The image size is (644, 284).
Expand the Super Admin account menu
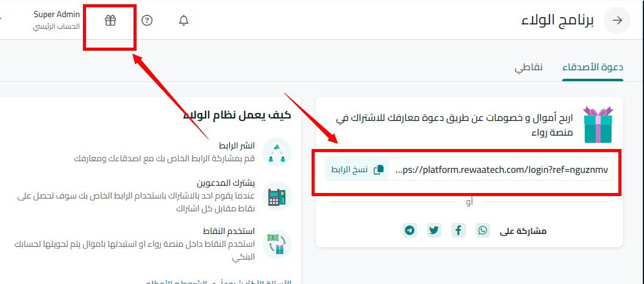[x=56, y=20]
